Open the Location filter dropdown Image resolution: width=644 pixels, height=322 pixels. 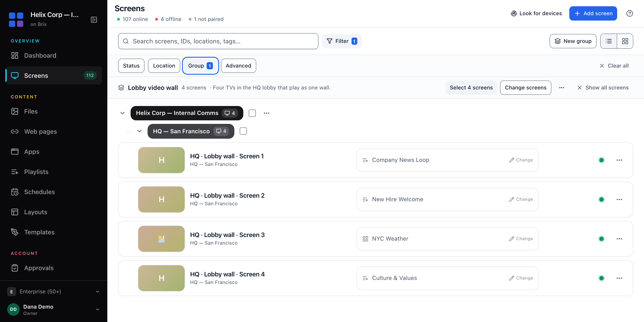point(164,66)
